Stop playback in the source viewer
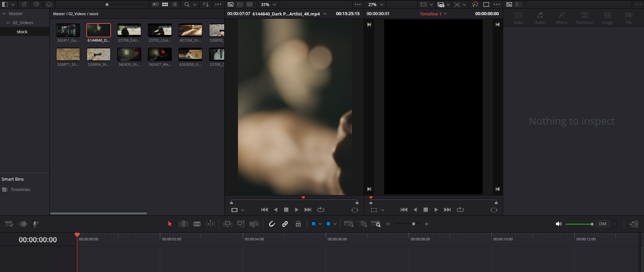Viewport: 644px width, 272px height. coord(286,210)
